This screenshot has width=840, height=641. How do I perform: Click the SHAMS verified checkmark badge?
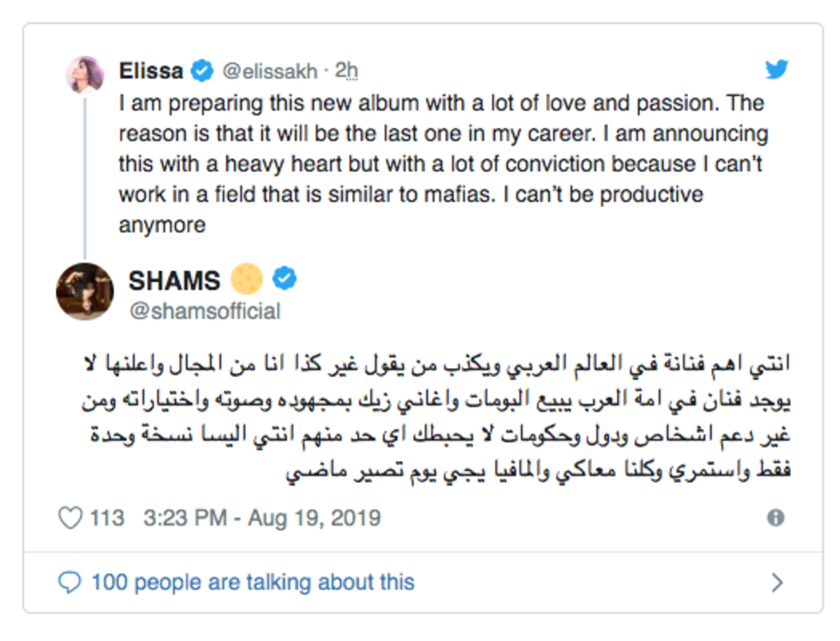coord(284,279)
